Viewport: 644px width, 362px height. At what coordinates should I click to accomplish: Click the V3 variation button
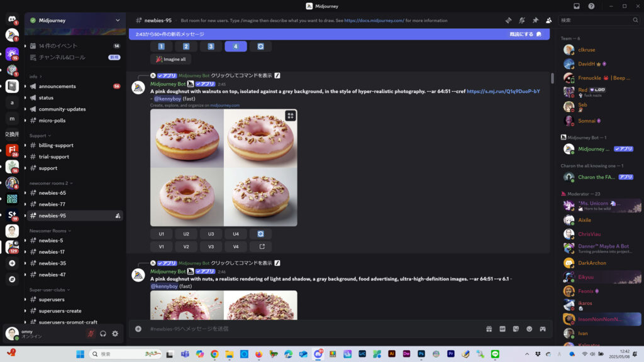211,246
